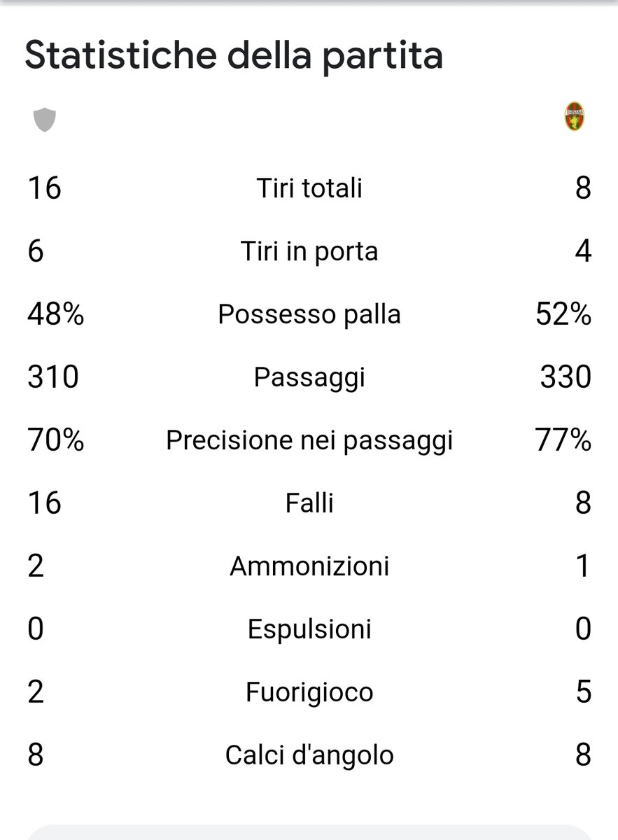618x840 pixels.
Task: Click the Fuorigioco stat label
Action: coord(309,692)
